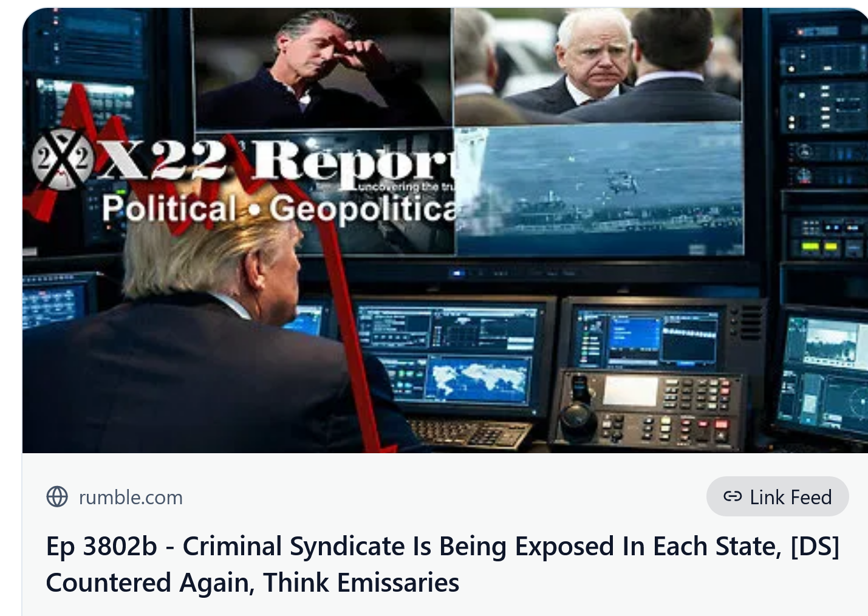Image resolution: width=868 pixels, height=616 pixels.
Task: Click the Political • Geopolitical tagline
Action: pyautogui.click(x=279, y=210)
